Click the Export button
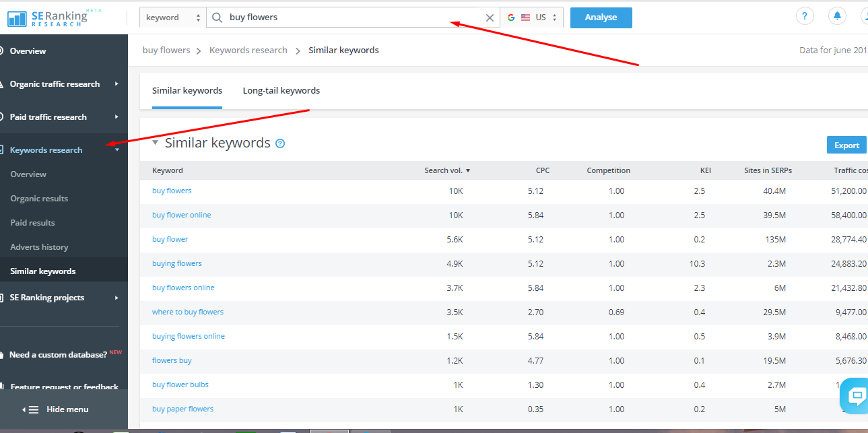The height and width of the screenshot is (433, 868). [846, 145]
